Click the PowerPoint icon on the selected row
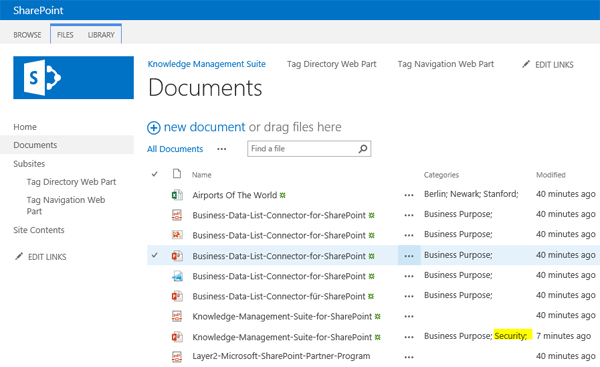 (177, 256)
